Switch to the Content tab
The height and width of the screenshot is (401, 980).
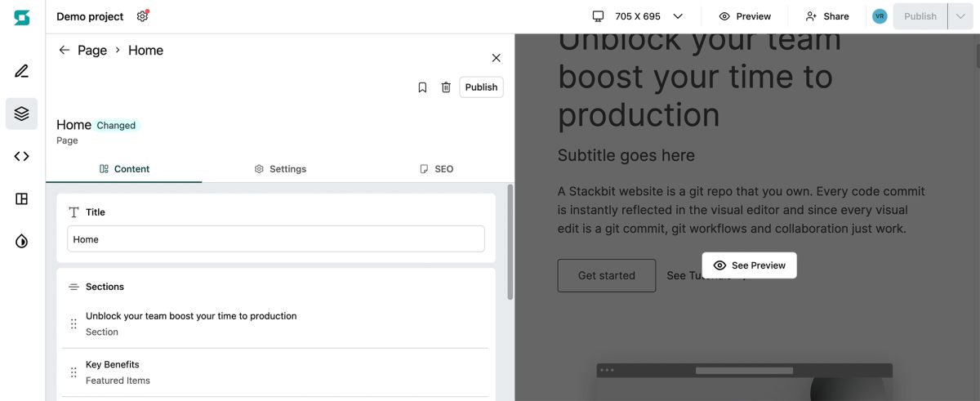click(124, 169)
